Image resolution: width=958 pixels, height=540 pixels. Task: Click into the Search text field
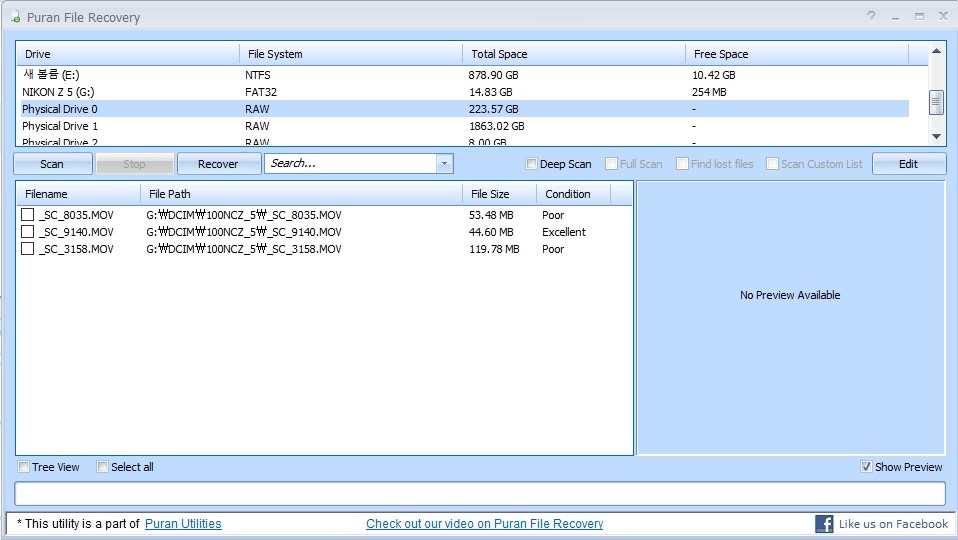click(351, 163)
